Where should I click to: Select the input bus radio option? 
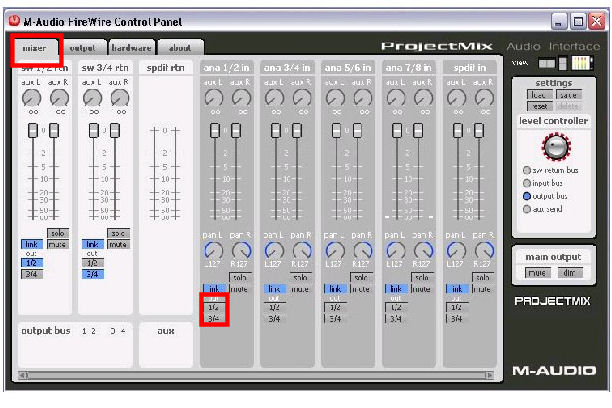pyautogui.click(x=525, y=183)
